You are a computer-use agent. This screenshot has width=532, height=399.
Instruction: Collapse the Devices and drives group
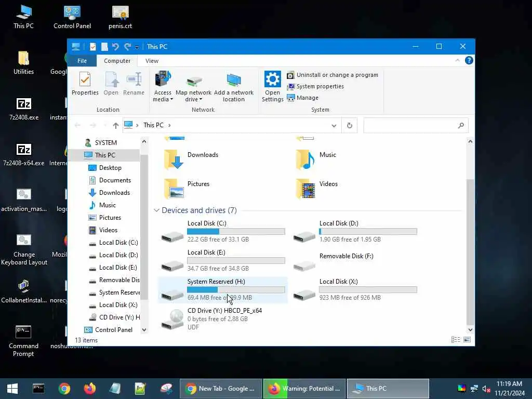click(156, 210)
